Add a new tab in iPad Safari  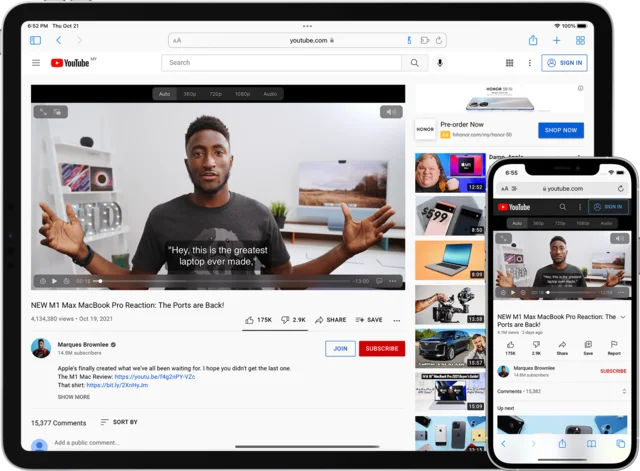click(x=556, y=40)
